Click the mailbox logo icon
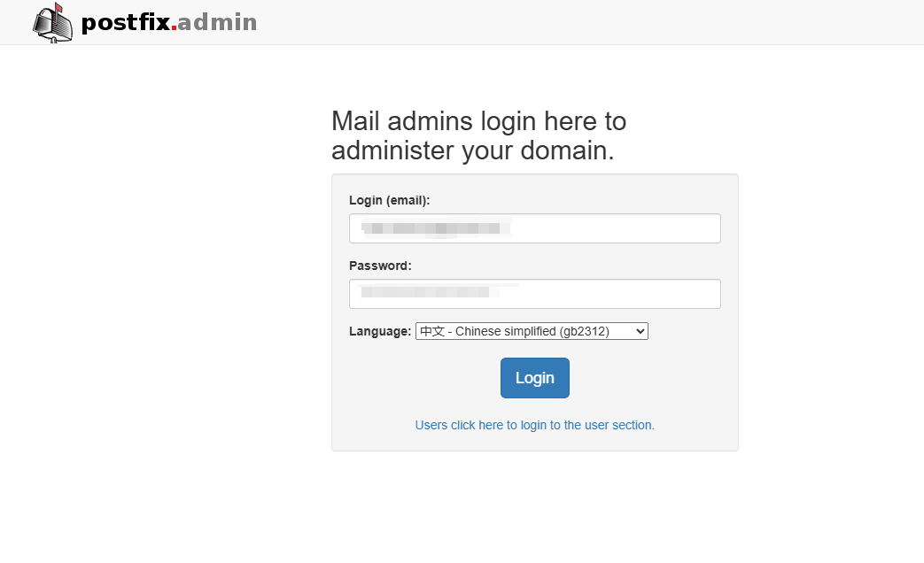This screenshot has height=563, width=924. 52,25
